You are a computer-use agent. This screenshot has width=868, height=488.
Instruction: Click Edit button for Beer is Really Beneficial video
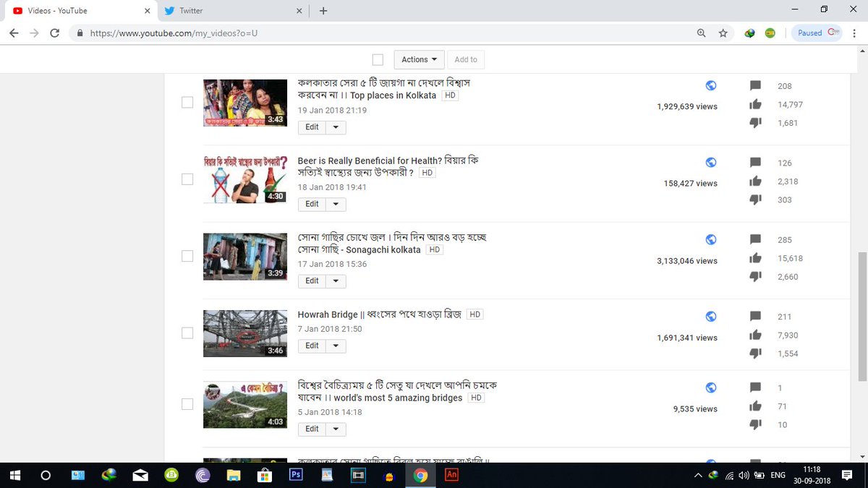tap(312, 205)
